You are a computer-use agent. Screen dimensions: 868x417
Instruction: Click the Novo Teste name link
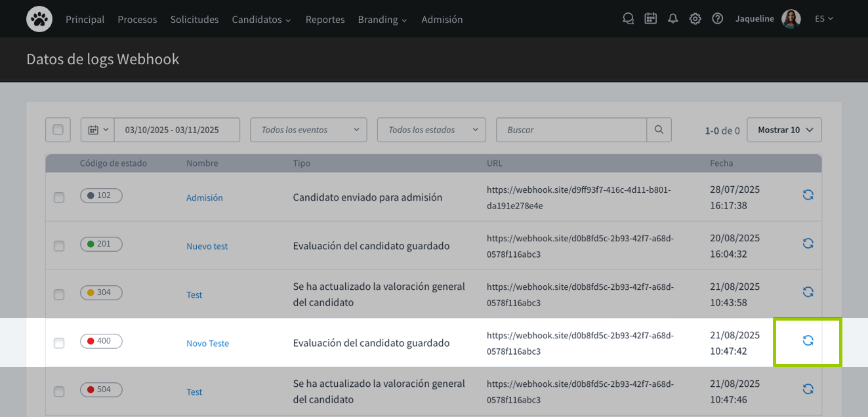coord(207,344)
